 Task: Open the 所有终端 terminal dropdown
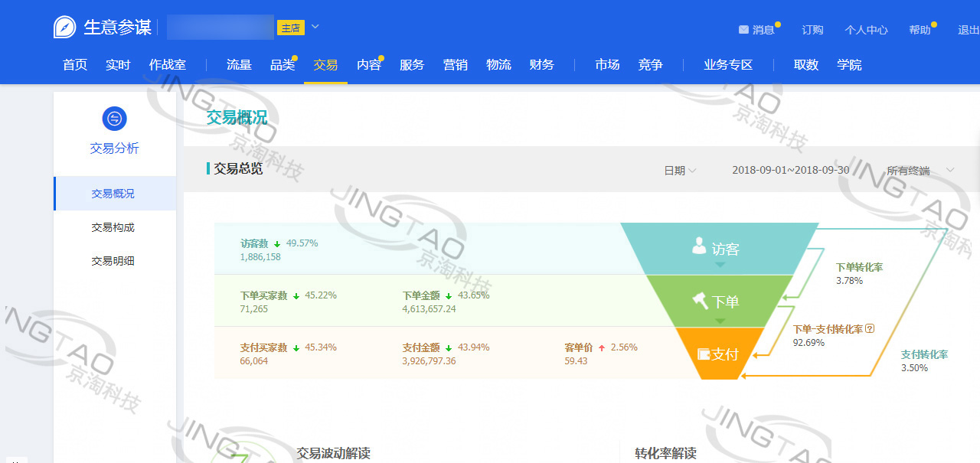919,171
